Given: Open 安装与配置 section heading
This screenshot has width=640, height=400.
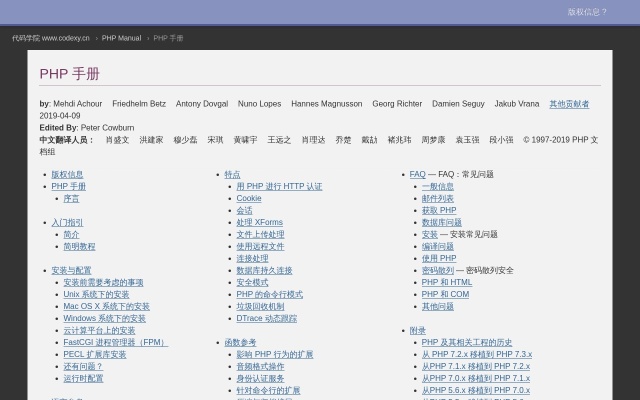Looking at the screenshot, I should 71,270.
